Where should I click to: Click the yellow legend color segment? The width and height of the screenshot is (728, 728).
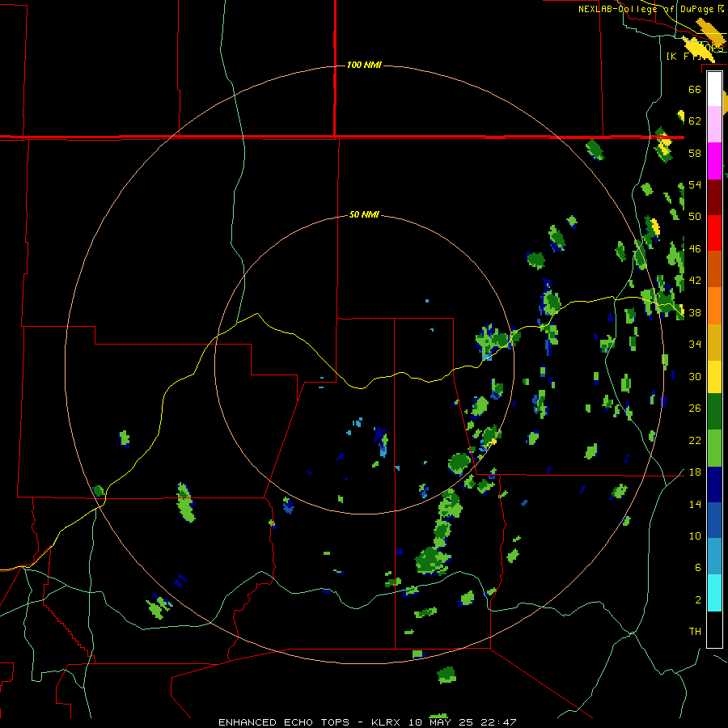point(714,376)
